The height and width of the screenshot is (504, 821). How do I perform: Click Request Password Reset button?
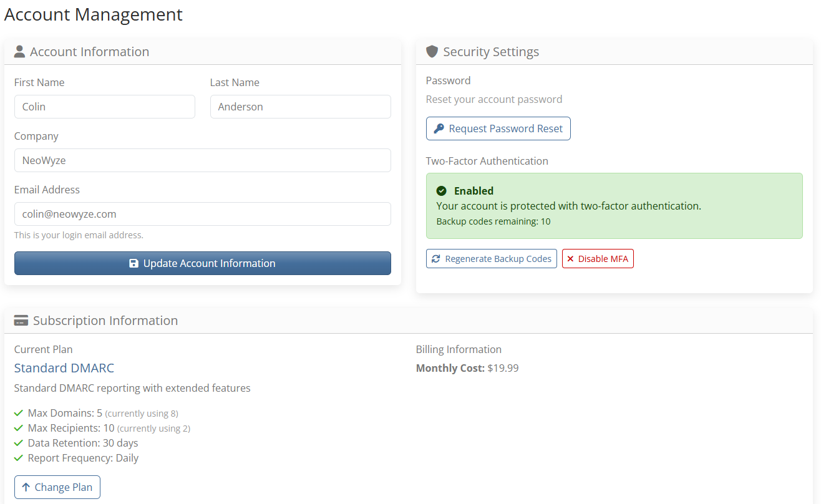(498, 128)
